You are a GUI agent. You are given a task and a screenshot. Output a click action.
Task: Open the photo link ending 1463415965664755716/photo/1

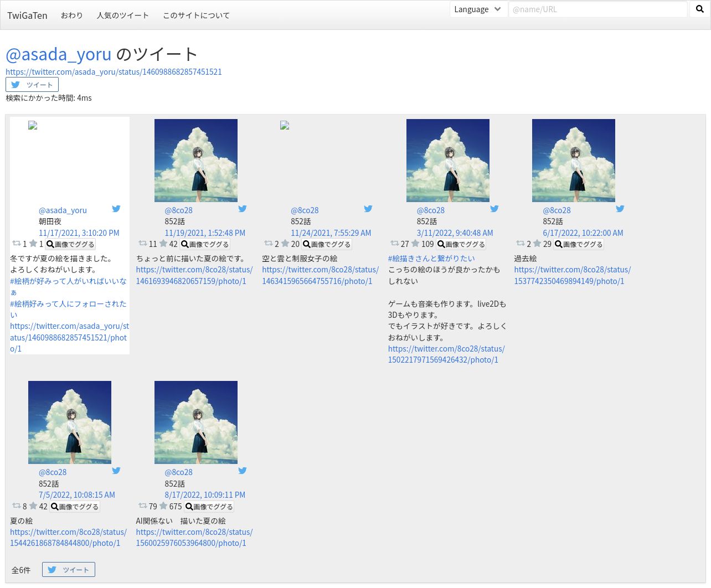click(321, 275)
